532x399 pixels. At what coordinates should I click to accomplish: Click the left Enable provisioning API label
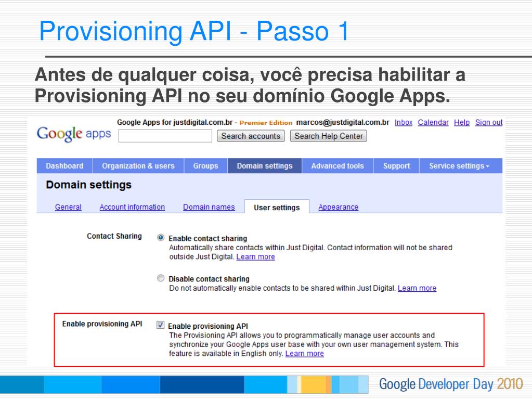pos(102,324)
